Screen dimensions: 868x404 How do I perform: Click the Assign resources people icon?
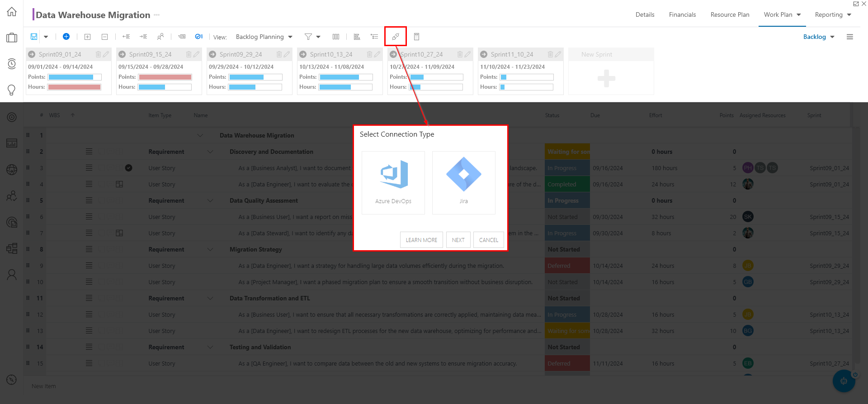pyautogui.click(x=160, y=37)
